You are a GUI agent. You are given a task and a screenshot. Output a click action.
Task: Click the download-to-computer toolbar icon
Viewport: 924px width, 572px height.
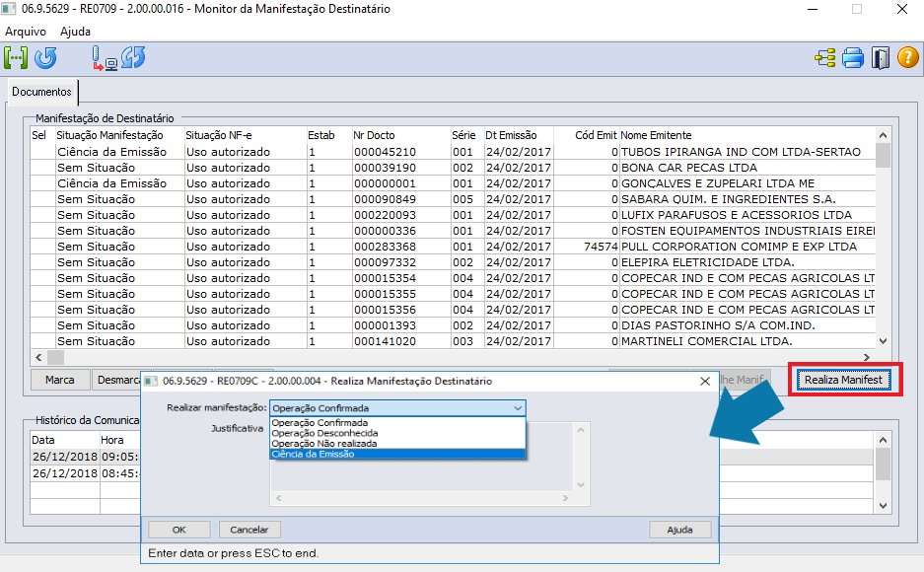pyautogui.click(x=105, y=58)
